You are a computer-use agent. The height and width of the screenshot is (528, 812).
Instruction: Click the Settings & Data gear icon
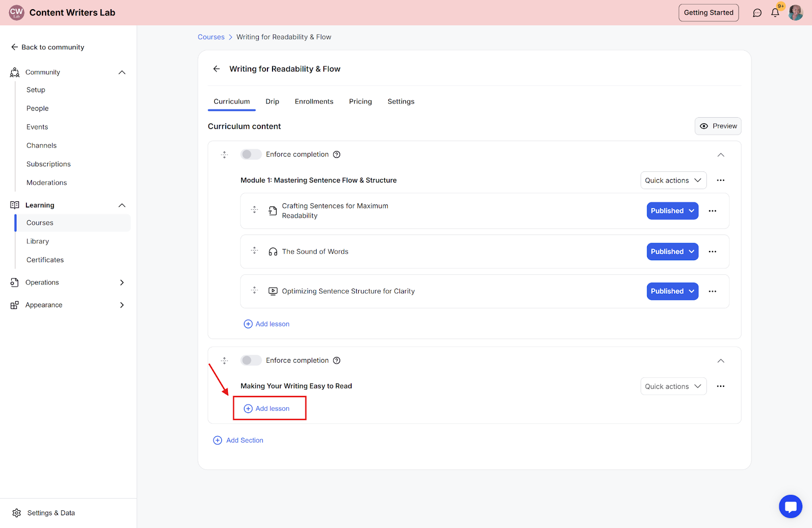(x=17, y=513)
